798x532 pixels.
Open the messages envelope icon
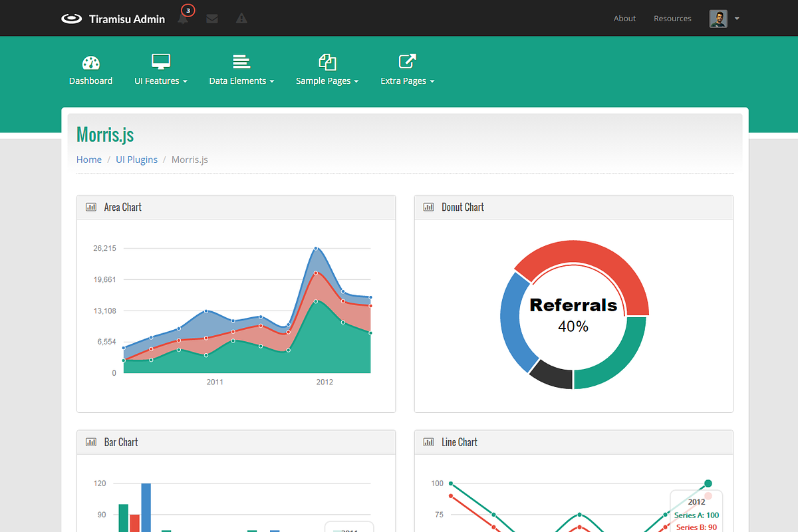212,19
